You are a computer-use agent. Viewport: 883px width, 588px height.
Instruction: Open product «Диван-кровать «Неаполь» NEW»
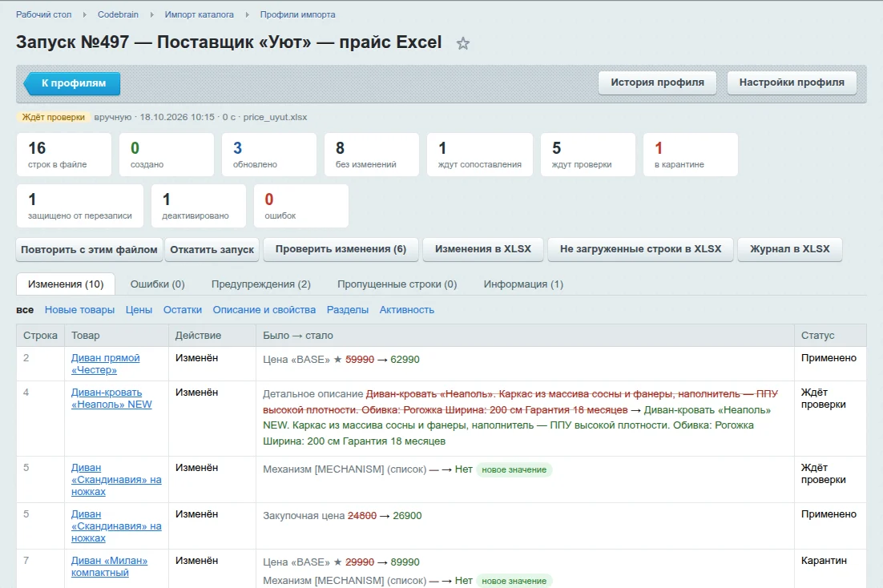click(111, 398)
